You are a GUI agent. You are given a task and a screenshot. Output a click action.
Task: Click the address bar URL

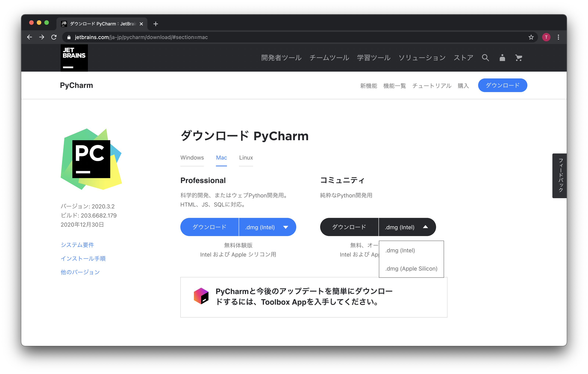[x=141, y=37]
